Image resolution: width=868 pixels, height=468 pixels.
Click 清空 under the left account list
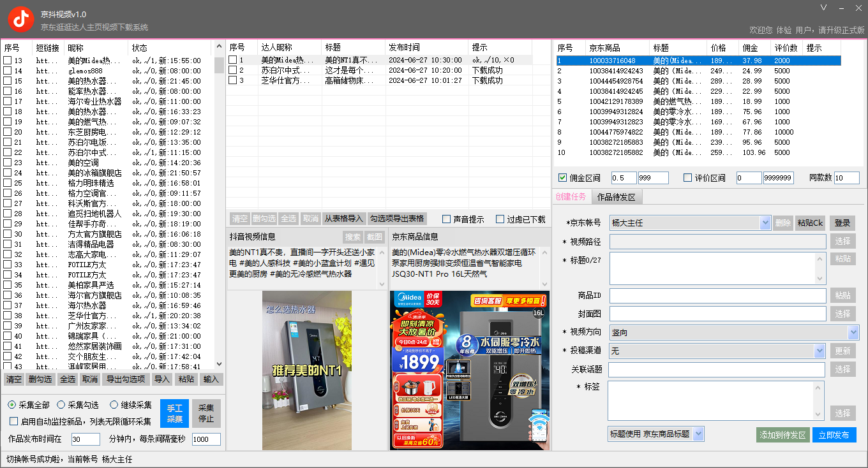pos(13,379)
